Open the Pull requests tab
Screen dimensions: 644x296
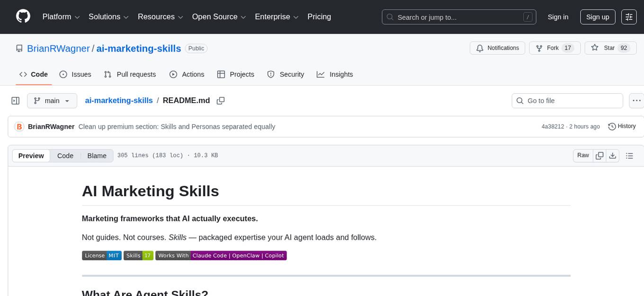click(x=130, y=74)
